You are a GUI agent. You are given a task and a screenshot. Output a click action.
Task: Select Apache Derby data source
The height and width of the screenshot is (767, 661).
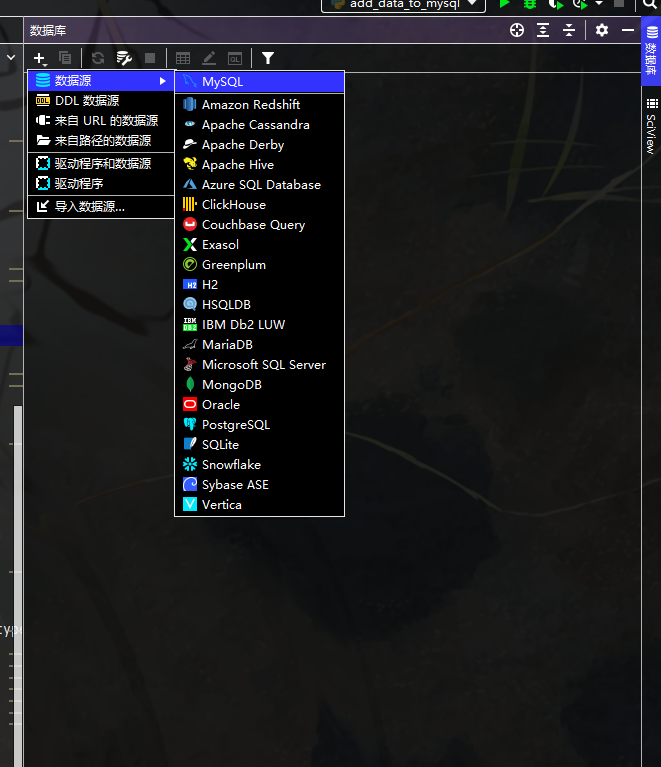[x=259, y=145]
